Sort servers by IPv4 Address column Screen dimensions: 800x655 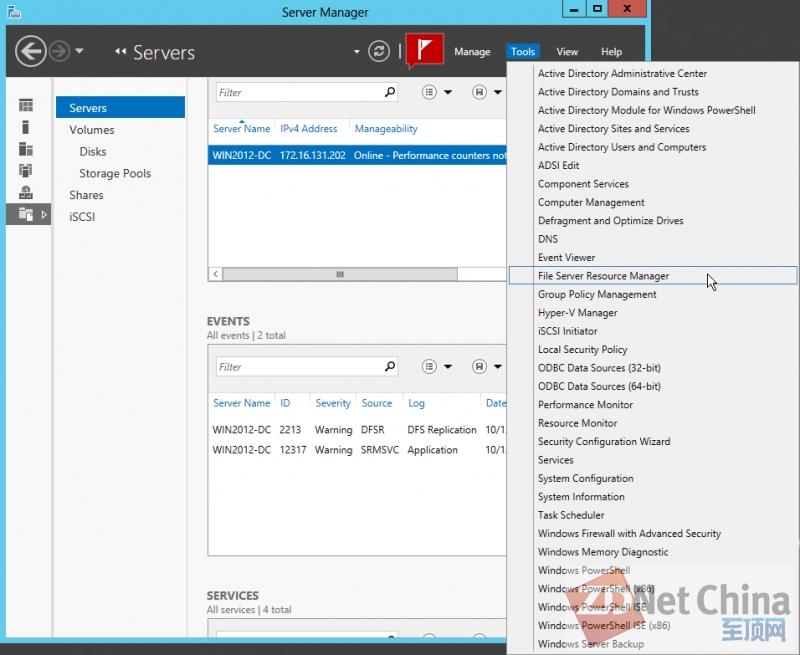(309, 129)
